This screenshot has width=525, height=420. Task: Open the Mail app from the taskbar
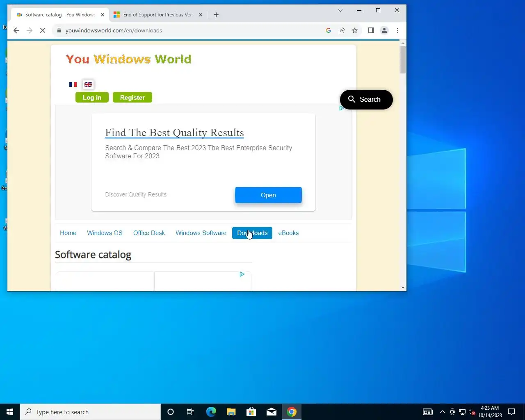pos(271,412)
